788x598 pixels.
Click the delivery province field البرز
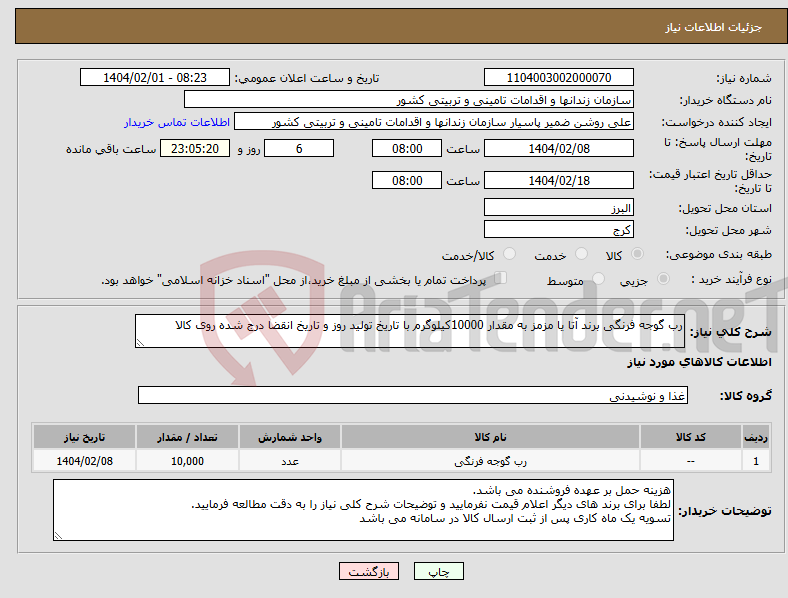(x=558, y=208)
